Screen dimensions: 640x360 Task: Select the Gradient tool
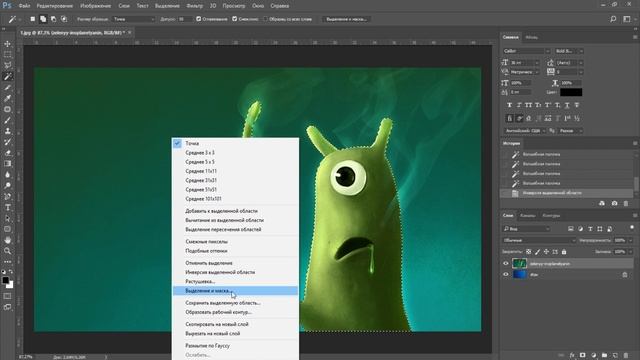pyautogui.click(x=7, y=164)
